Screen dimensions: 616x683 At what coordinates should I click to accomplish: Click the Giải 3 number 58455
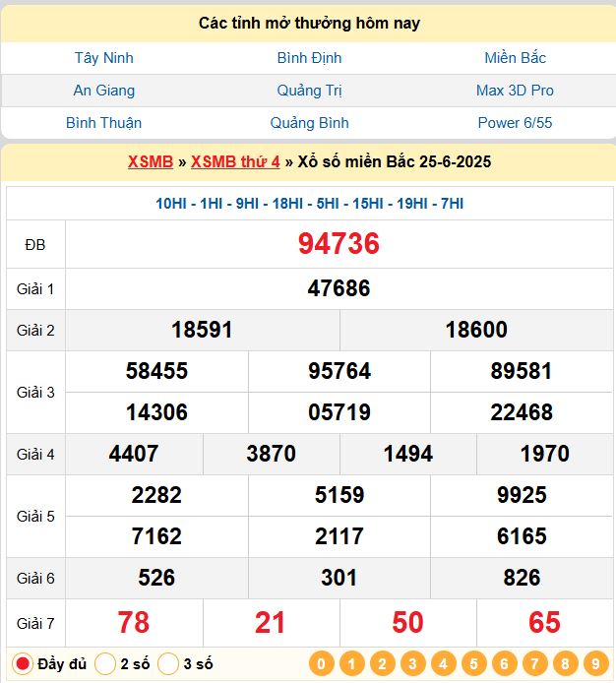tap(156, 371)
